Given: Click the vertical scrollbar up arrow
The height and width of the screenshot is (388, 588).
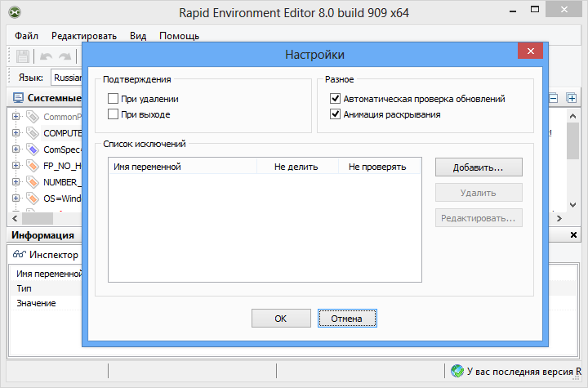Looking at the screenshot, I should coord(572,116).
